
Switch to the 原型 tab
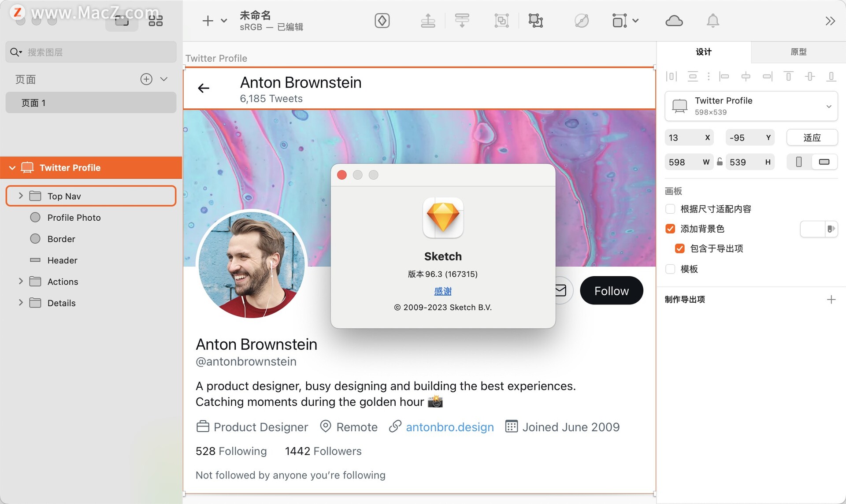coord(798,52)
